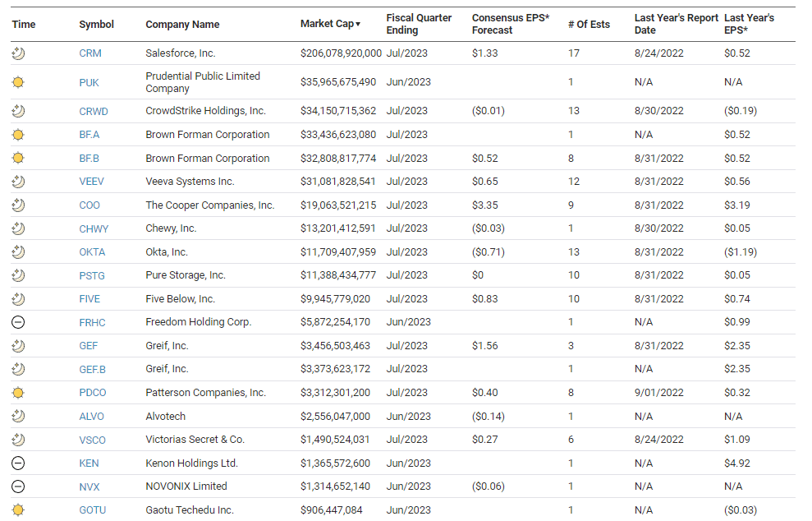
Task: Follow the NVX ticker link
Action: point(89,486)
